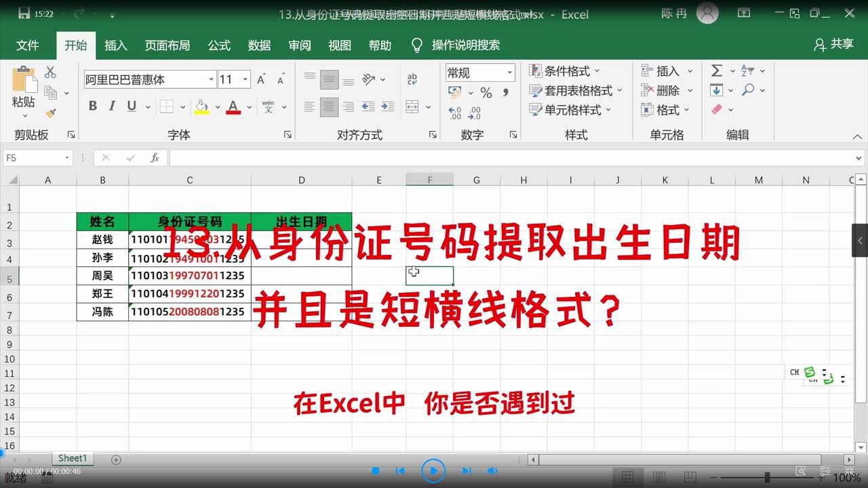Screen dimensions: 868x488
Task: Toggle merge and center for selection
Action: 412,106
